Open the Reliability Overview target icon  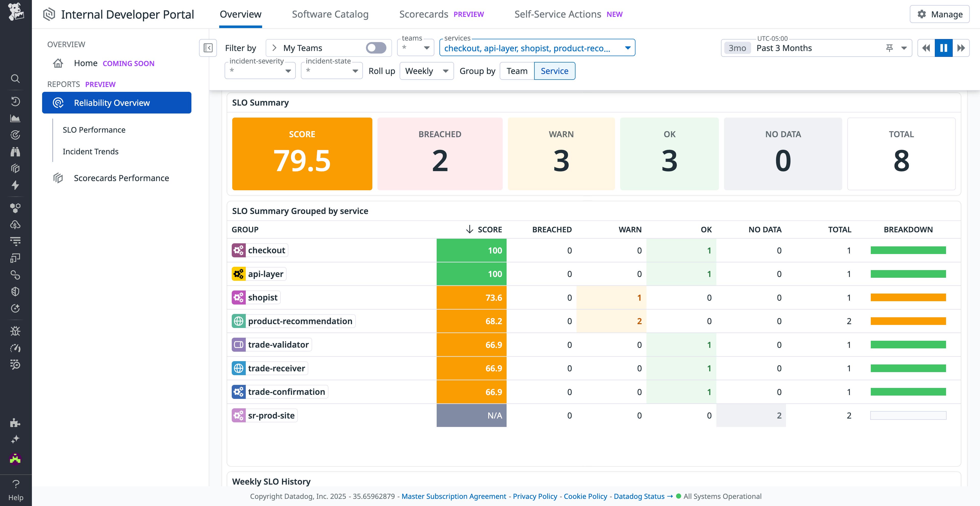(58, 103)
